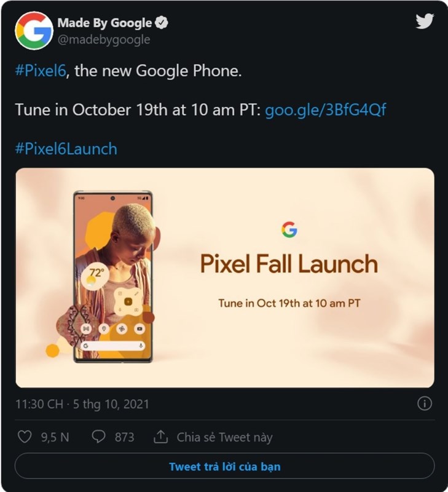Open YouTube from the phone dock

coord(140,328)
